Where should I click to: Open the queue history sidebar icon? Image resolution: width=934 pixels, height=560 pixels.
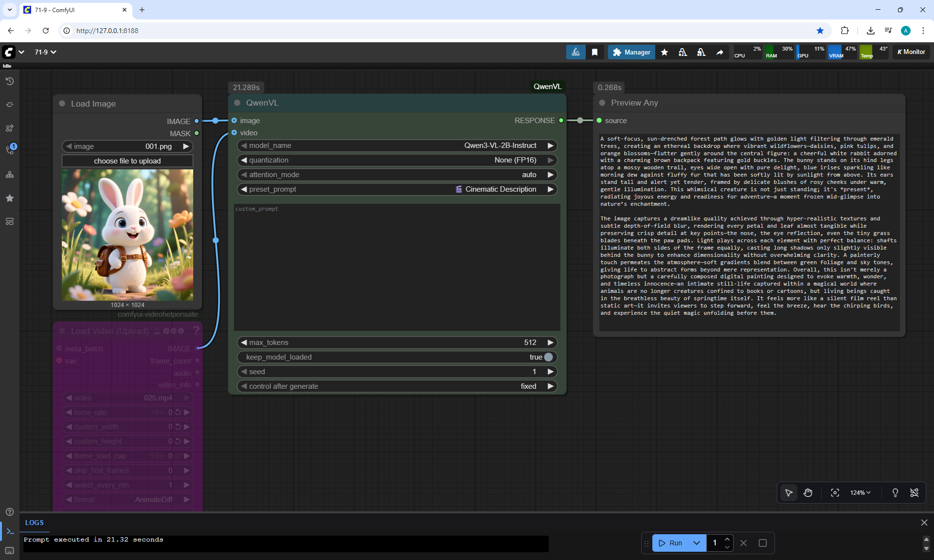[10, 81]
